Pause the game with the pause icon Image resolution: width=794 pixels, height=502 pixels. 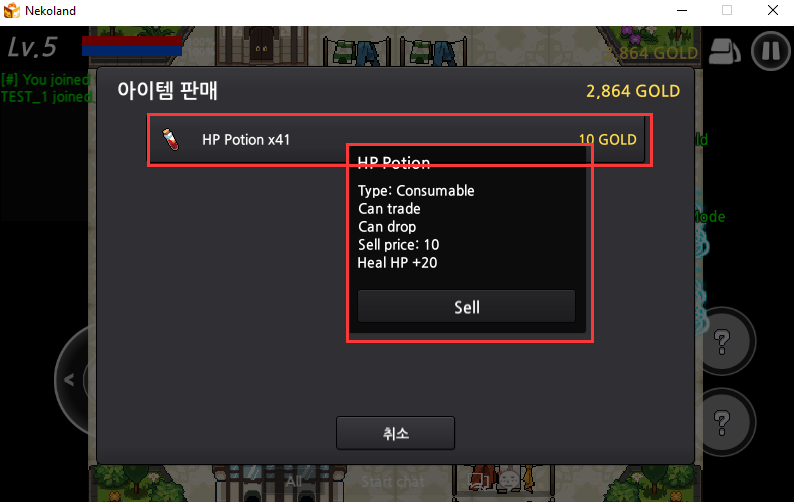coord(771,51)
